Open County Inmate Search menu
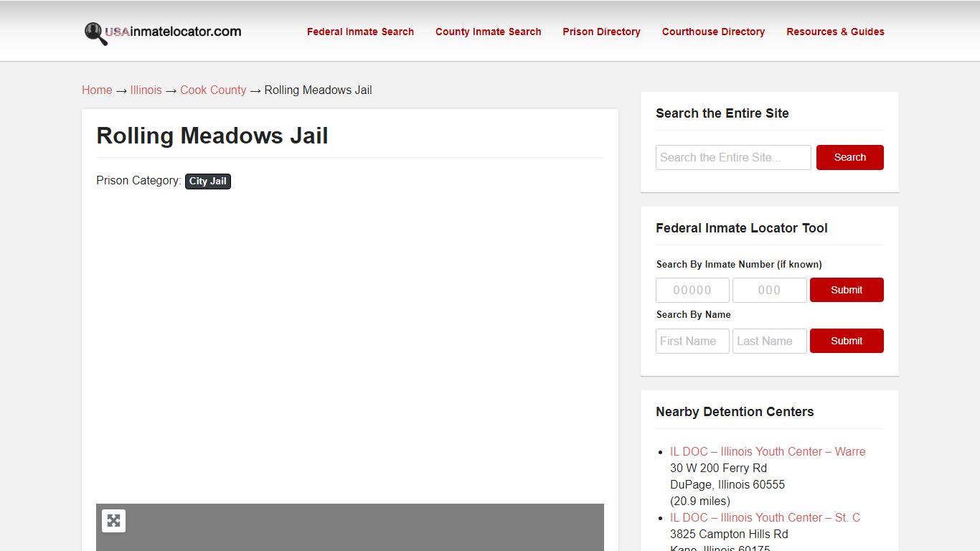Viewport: 980px width, 551px height. click(x=488, y=32)
